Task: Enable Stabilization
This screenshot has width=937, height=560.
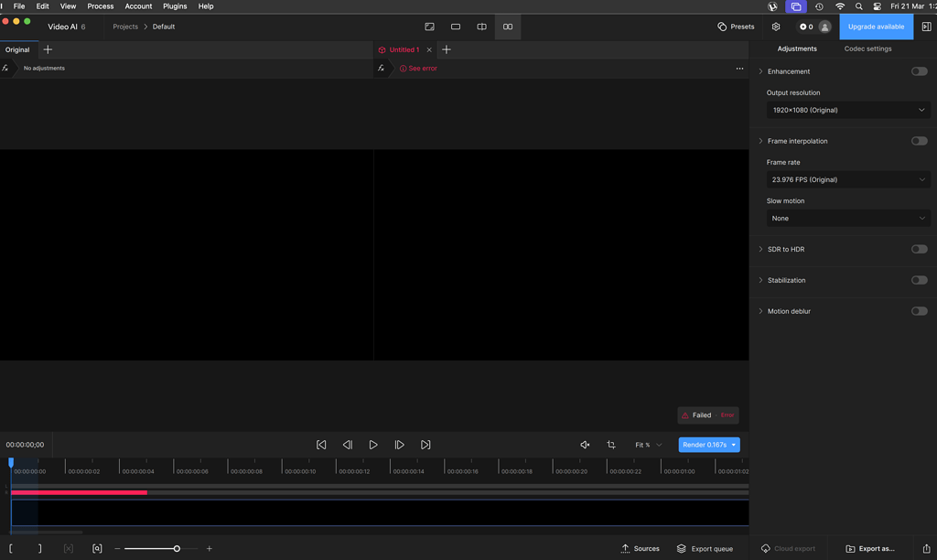Action: pyautogui.click(x=919, y=280)
